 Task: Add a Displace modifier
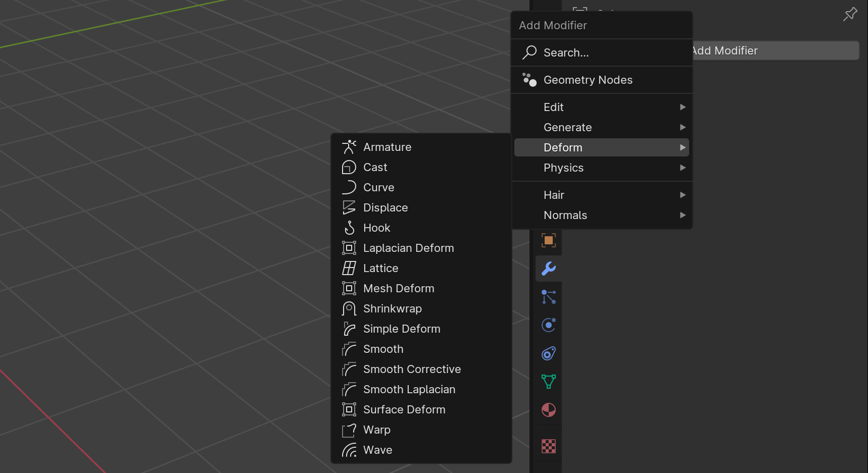pyautogui.click(x=421, y=207)
